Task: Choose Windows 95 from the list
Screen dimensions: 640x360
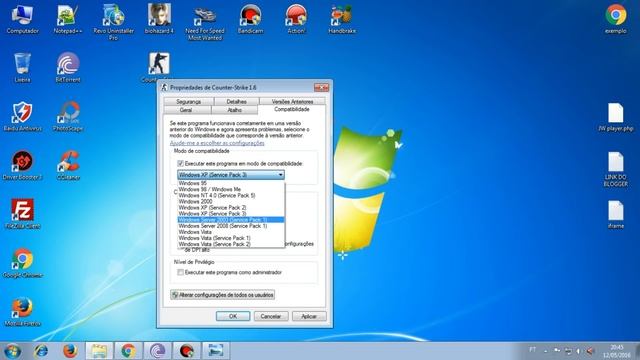Action: (231, 183)
